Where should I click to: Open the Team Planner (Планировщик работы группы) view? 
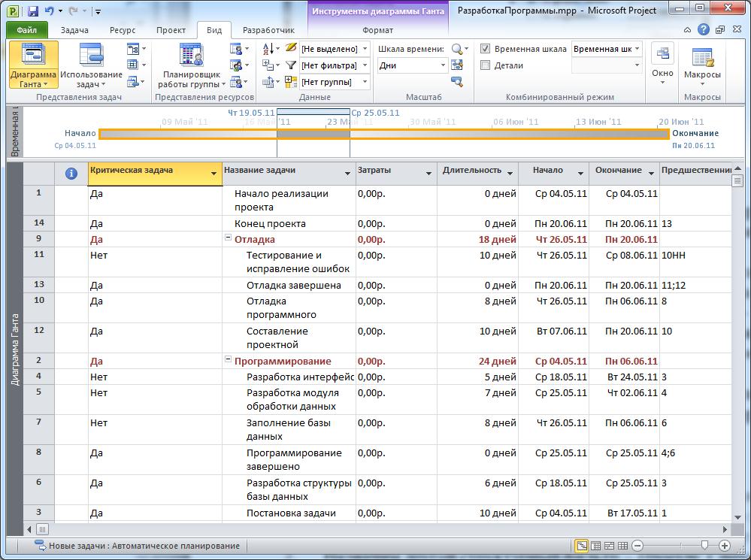pos(192,65)
